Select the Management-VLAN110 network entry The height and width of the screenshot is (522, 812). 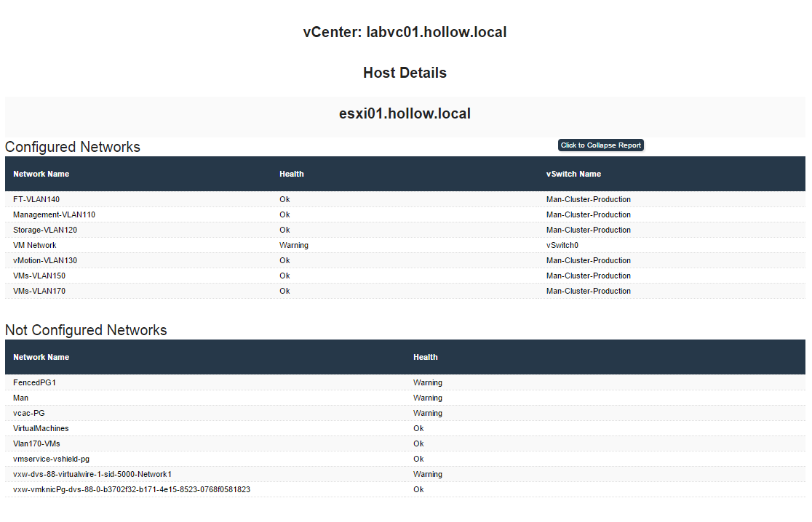(54, 214)
